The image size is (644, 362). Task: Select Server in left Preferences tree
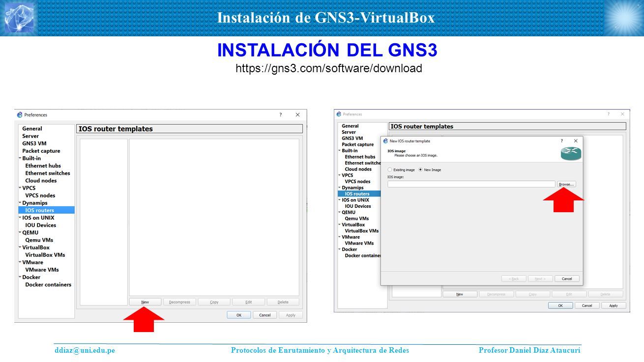[x=30, y=136]
